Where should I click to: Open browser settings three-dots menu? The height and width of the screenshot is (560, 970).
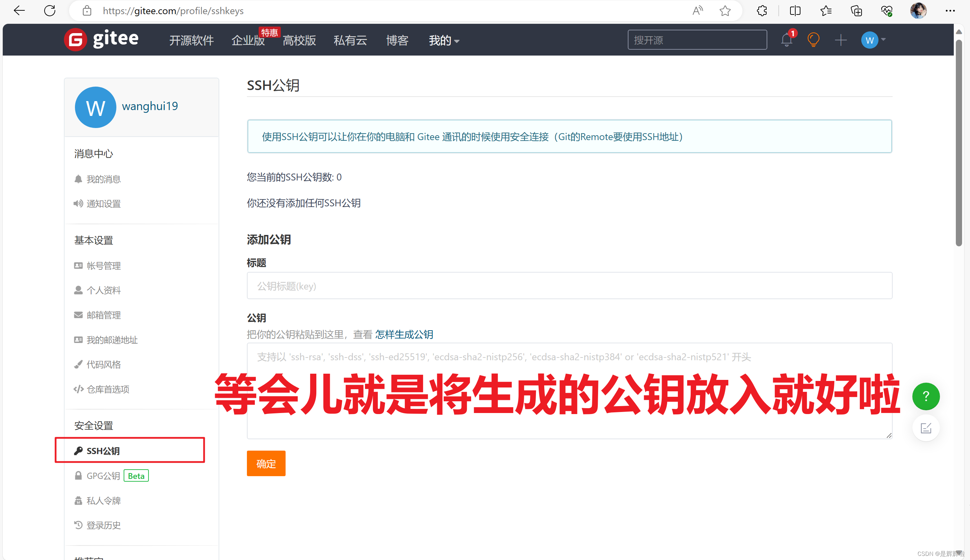tap(950, 11)
